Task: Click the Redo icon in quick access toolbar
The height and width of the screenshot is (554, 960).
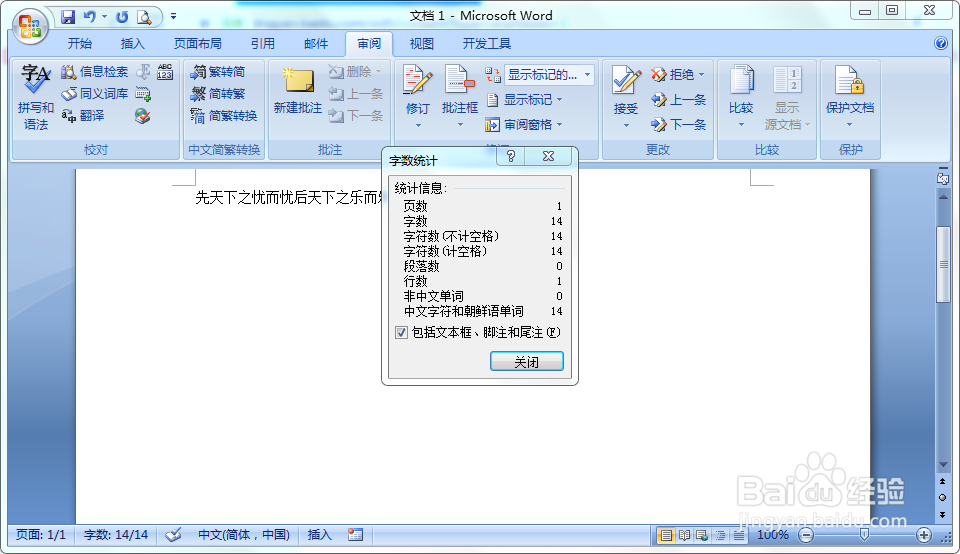Action: pos(122,17)
